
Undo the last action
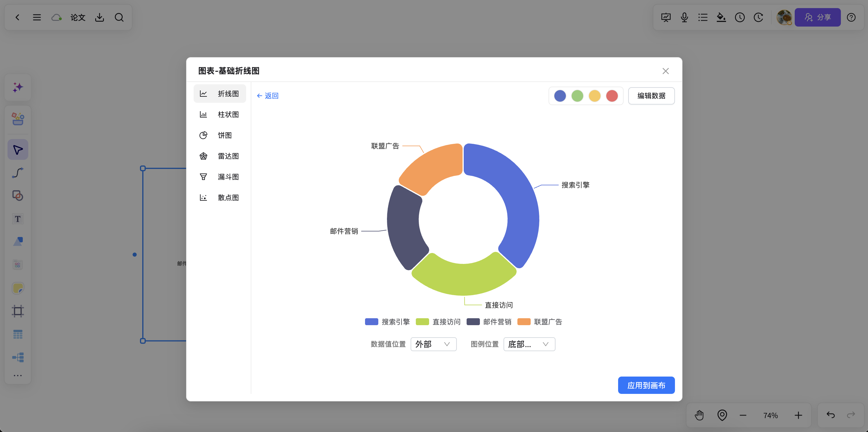830,415
